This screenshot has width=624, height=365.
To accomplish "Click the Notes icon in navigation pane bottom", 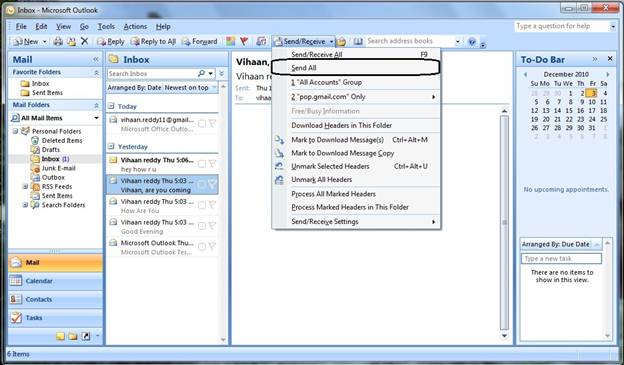I will [60, 336].
